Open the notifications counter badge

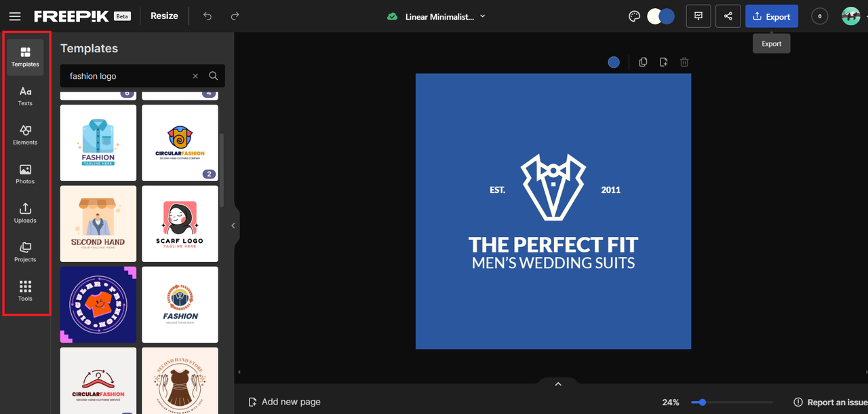pos(820,16)
